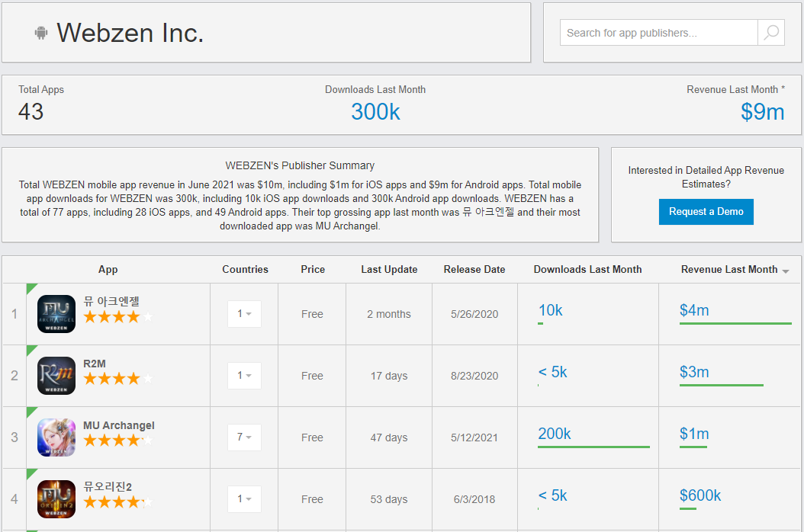Click the star rating of 뮤오리진2
This screenshot has height=532, width=804.
click(118, 502)
